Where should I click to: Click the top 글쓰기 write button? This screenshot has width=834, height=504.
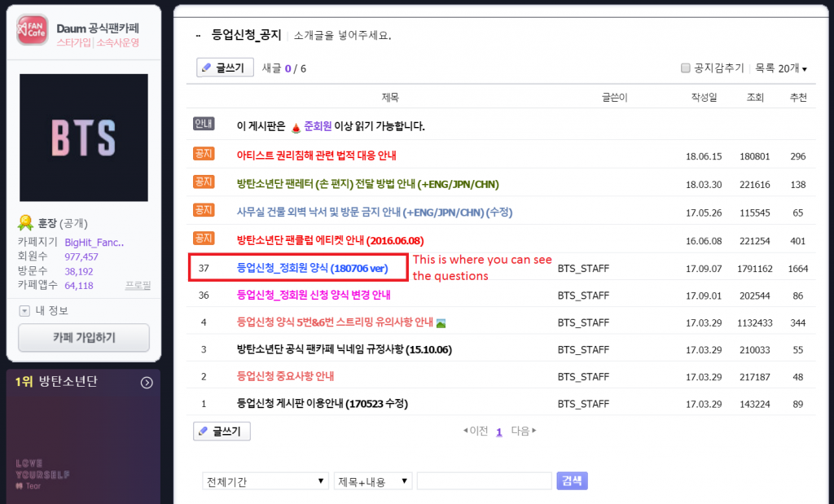point(224,68)
